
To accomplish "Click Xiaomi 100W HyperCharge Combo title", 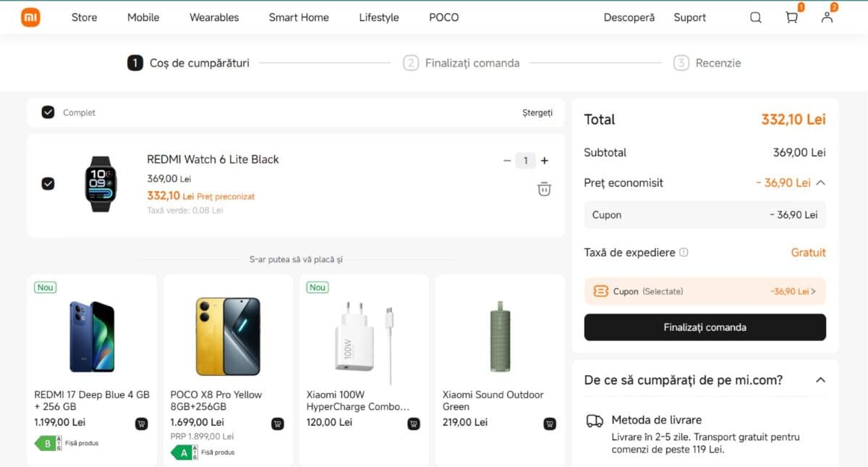I will click(358, 400).
